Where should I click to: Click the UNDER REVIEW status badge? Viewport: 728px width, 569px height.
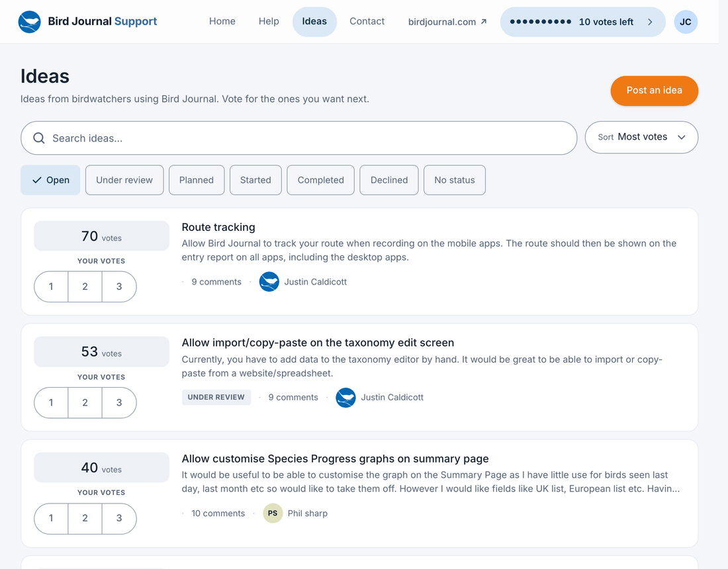coord(216,397)
